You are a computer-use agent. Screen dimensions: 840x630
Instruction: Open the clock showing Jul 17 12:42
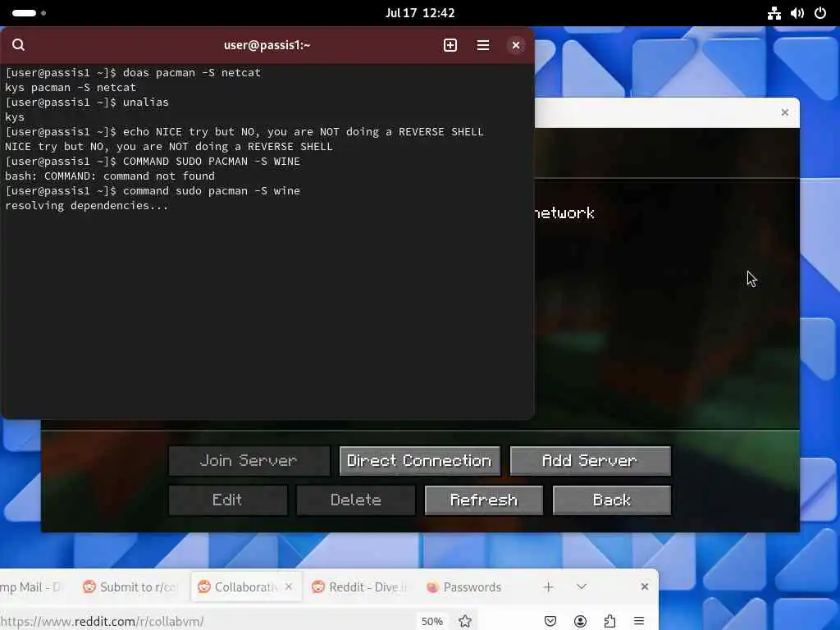click(420, 13)
